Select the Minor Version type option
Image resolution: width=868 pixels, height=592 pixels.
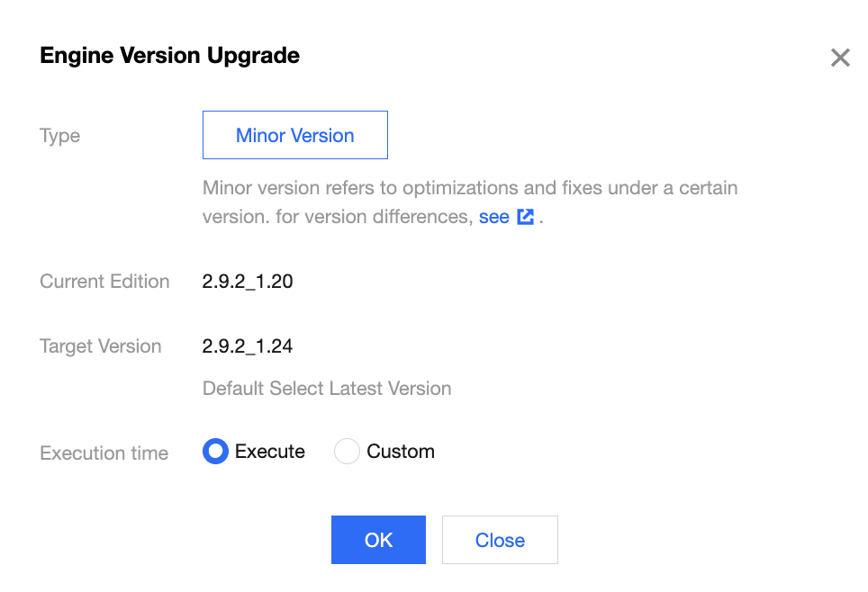click(295, 136)
